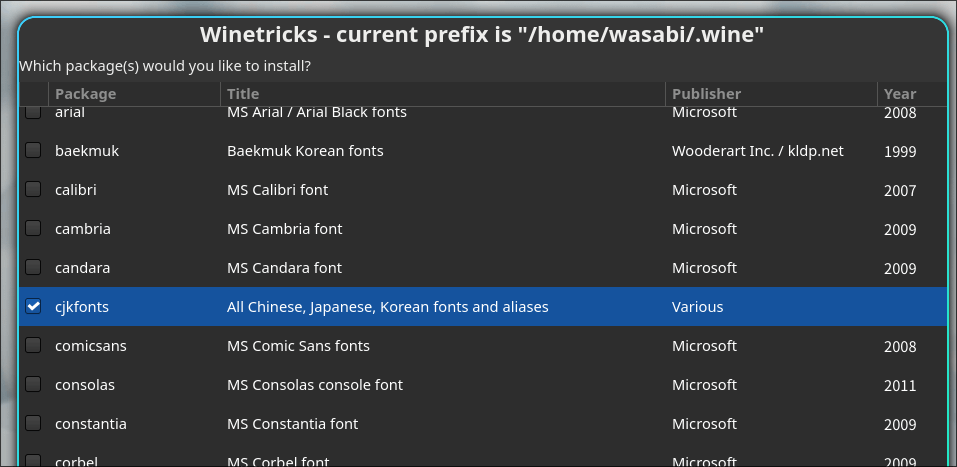Uncheck the cjkfonts checkbox
Viewport: 957px width, 467px height.
click(x=33, y=306)
